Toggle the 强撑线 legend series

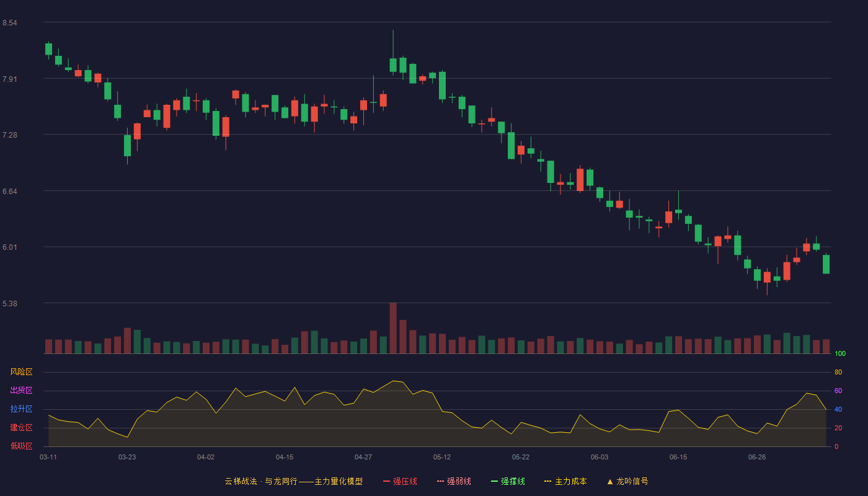[508, 481]
